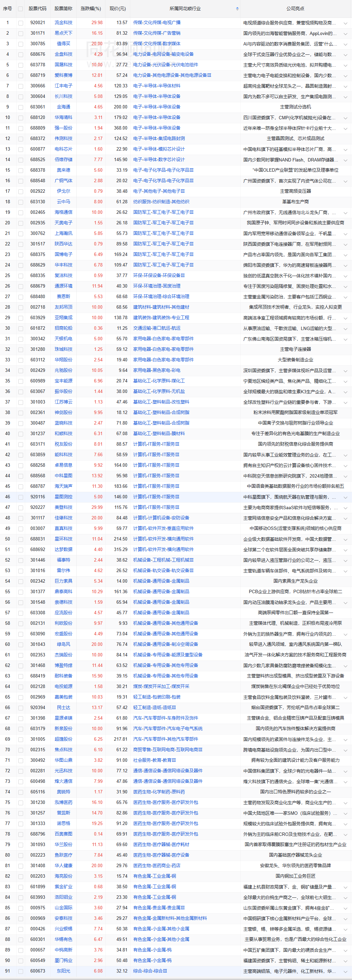Expand the 金盘科技 highlights chevron

click(345, 54)
